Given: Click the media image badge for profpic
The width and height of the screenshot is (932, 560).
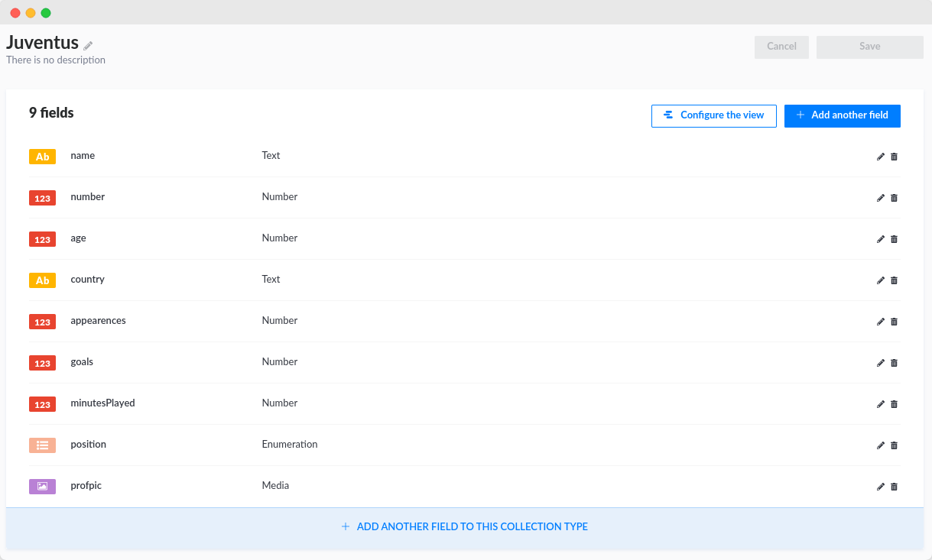Looking at the screenshot, I should (42, 487).
